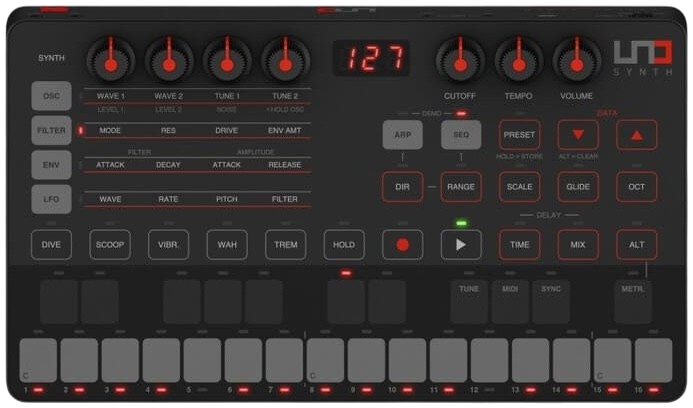Viewport: 693px width, 408px height.
Task: Toggle the HOLD button
Action: tap(344, 244)
